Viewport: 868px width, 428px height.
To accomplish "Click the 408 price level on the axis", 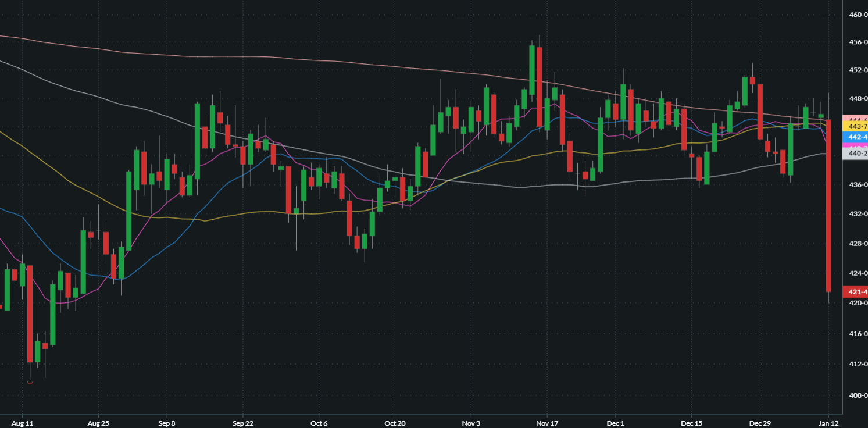I will [x=858, y=395].
